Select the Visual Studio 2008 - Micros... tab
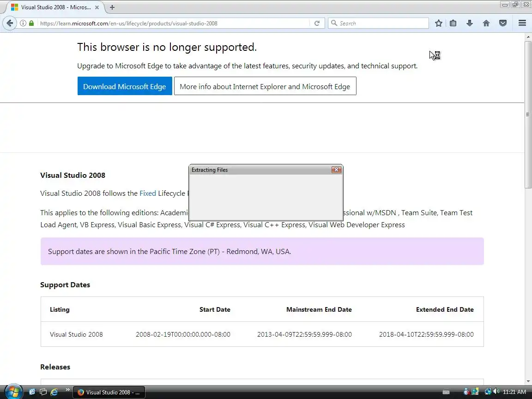 pyautogui.click(x=55, y=7)
